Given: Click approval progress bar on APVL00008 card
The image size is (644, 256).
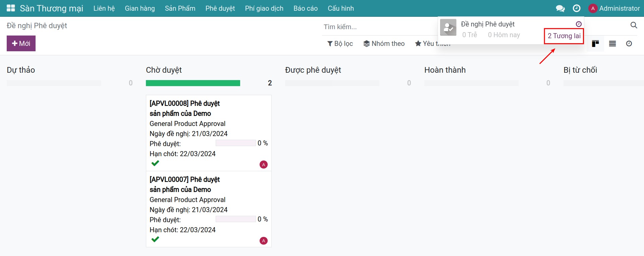Looking at the screenshot, I should point(236,143).
